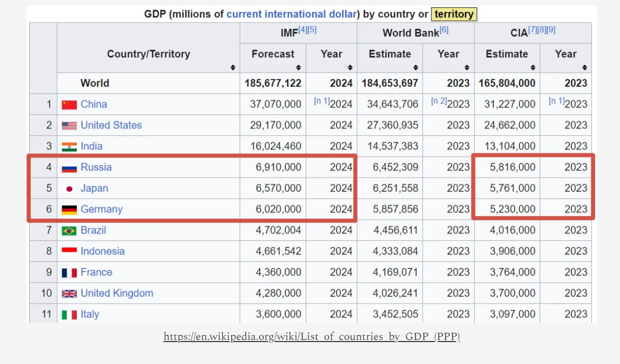Open note [n 1] beside China's IMF year
The image size is (620, 364).
[x=322, y=101]
